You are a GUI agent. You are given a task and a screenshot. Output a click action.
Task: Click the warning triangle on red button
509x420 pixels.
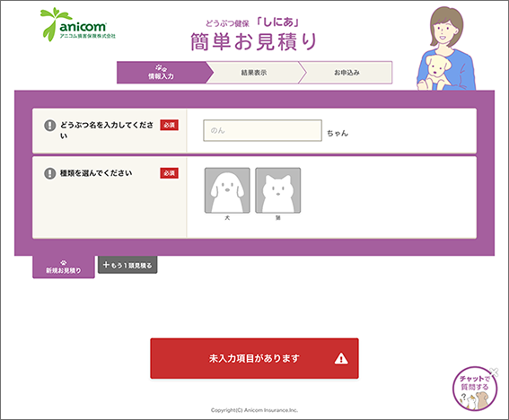(341, 359)
